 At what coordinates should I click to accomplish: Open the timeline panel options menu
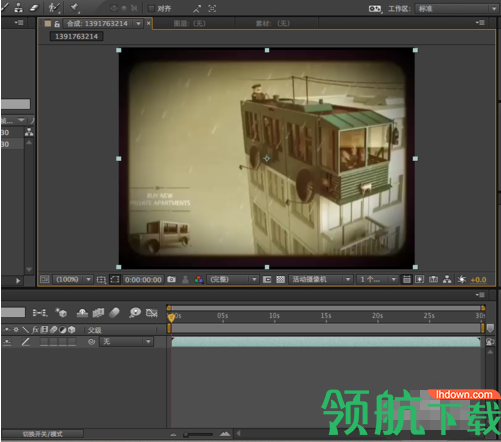click(480, 295)
